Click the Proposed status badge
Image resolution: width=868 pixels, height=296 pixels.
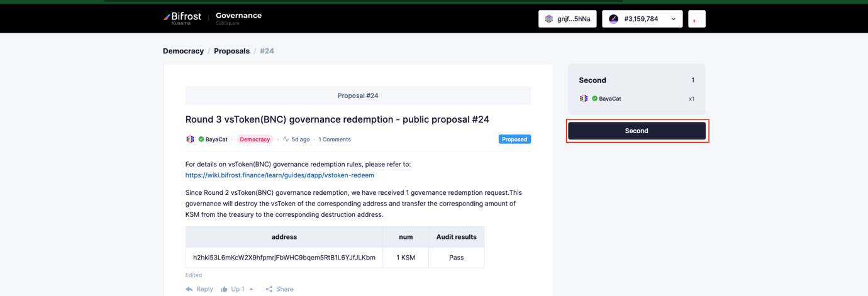point(515,140)
